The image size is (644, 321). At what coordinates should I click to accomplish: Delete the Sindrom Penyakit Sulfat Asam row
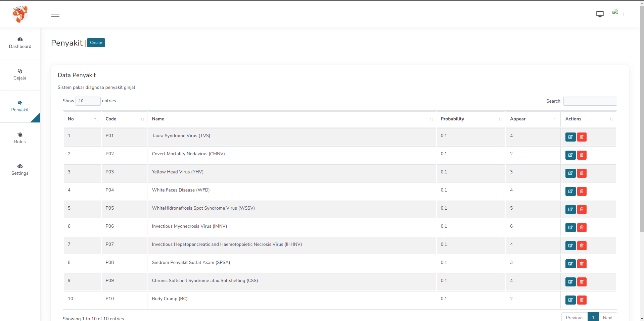click(x=582, y=264)
